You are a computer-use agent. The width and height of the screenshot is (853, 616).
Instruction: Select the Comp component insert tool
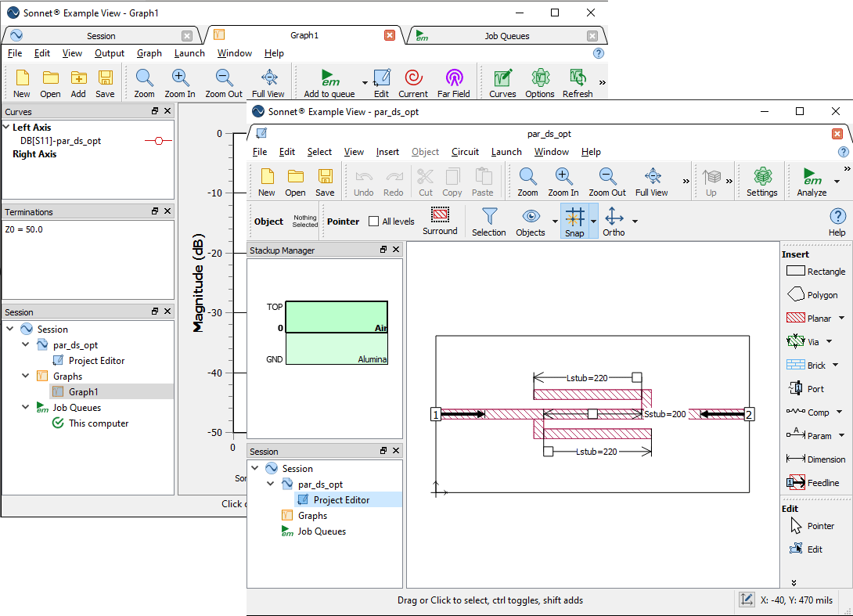[808, 412]
